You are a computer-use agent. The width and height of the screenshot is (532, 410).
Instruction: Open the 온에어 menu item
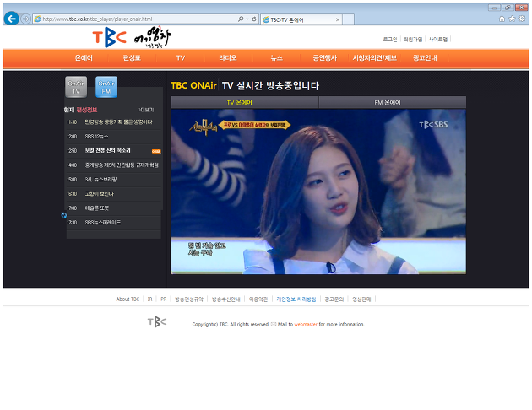[x=84, y=58]
